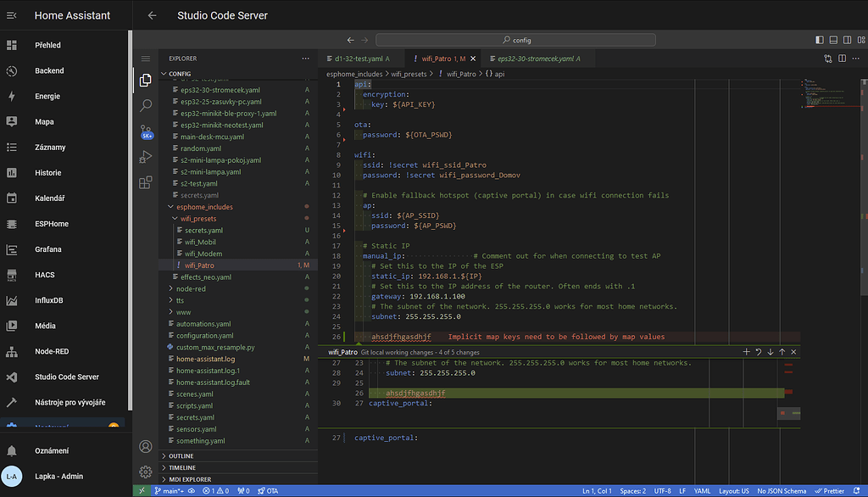Click the editor minimap
Viewport: 868px width, 497px height.
point(830,94)
